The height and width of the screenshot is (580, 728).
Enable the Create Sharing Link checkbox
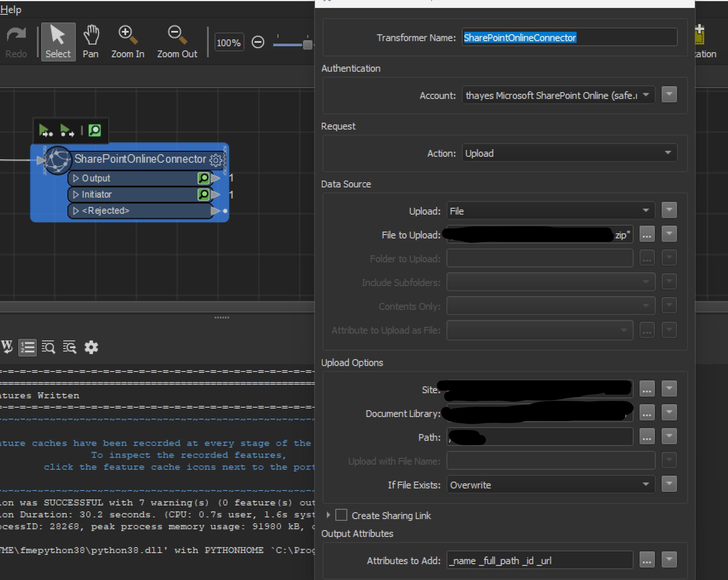(x=341, y=515)
